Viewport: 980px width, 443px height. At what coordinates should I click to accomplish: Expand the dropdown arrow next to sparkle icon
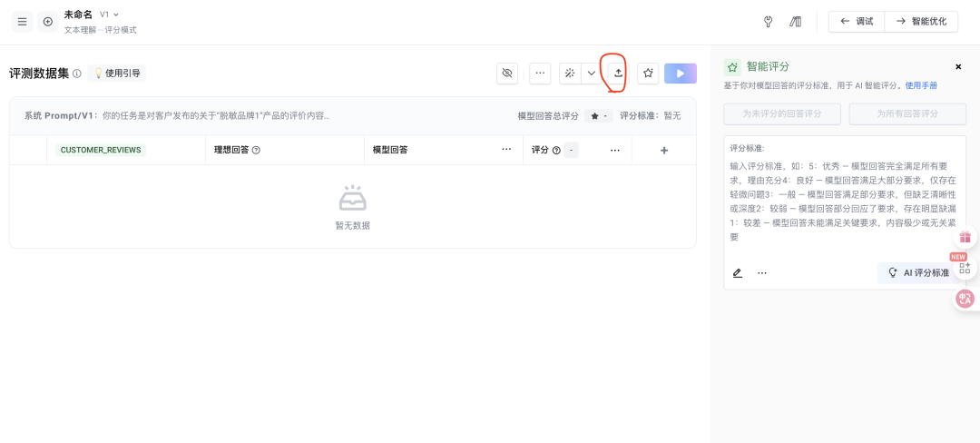(592, 74)
